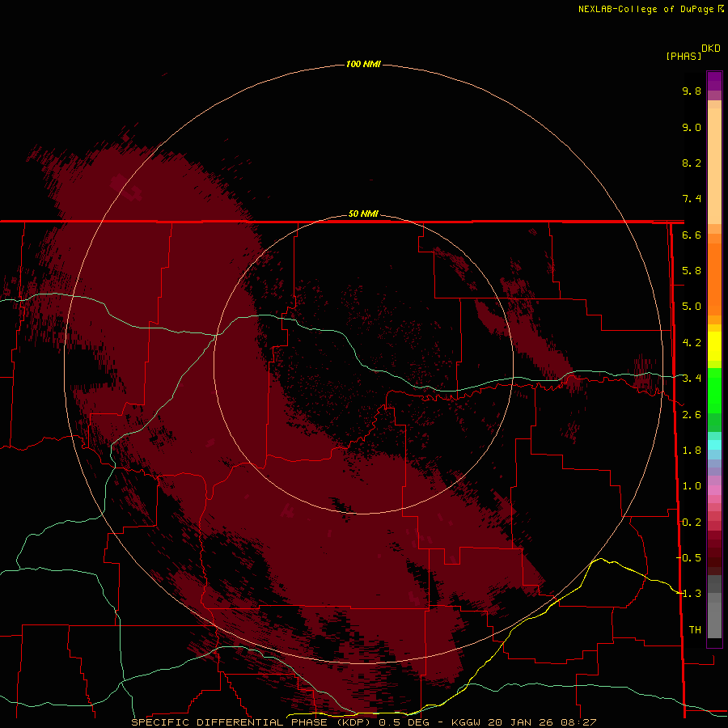
Task: Click the 3.4 legend value
Action: tap(692, 379)
